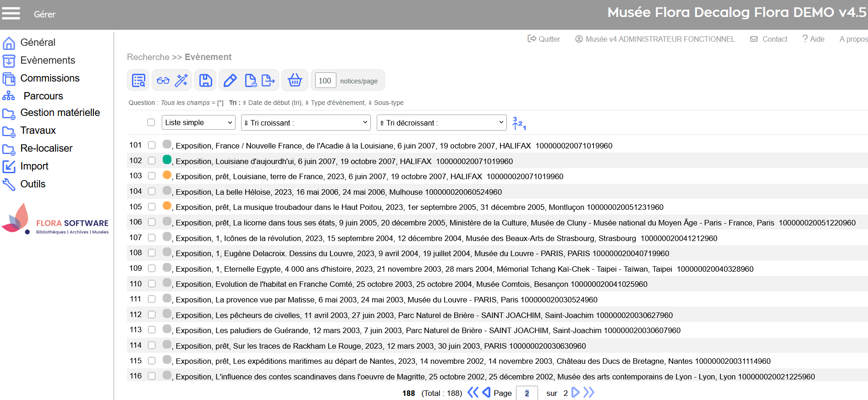
Task: Click the pencil edit icon
Action: pyautogui.click(x=230, y=81)
